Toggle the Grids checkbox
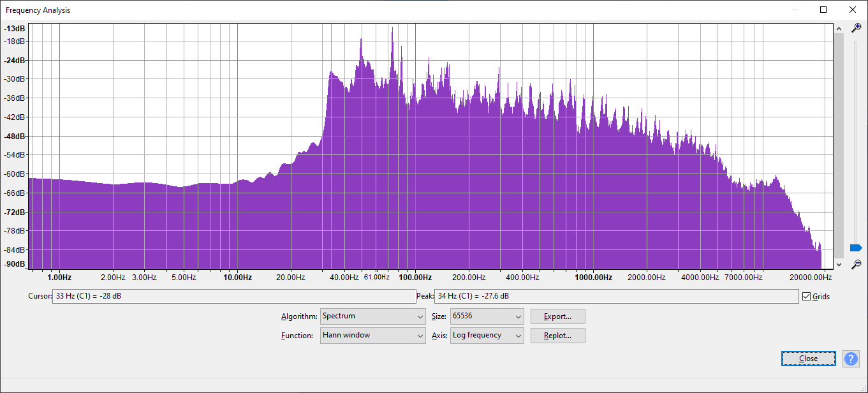 (807, 297)
